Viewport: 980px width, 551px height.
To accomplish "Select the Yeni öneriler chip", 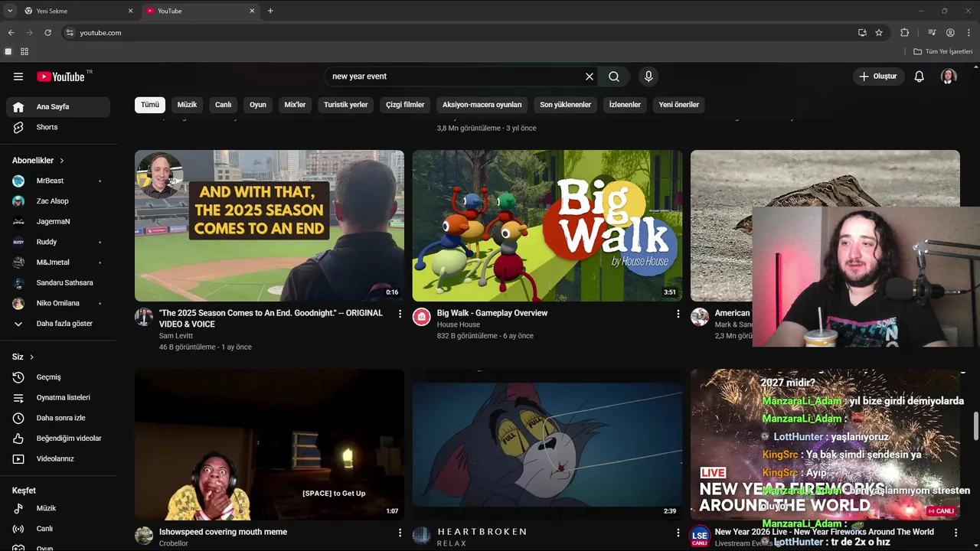I will pyautogui.click(x=679, y=105).
